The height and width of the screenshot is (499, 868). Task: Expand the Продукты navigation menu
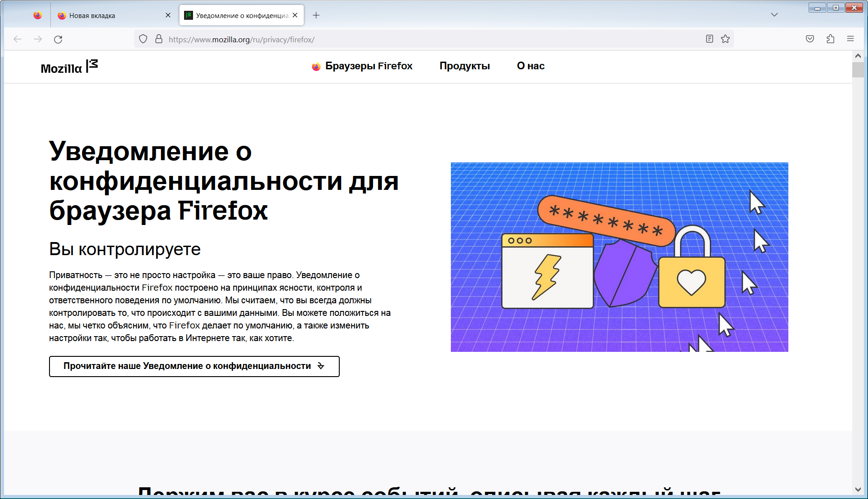click(x=464, y=66)
